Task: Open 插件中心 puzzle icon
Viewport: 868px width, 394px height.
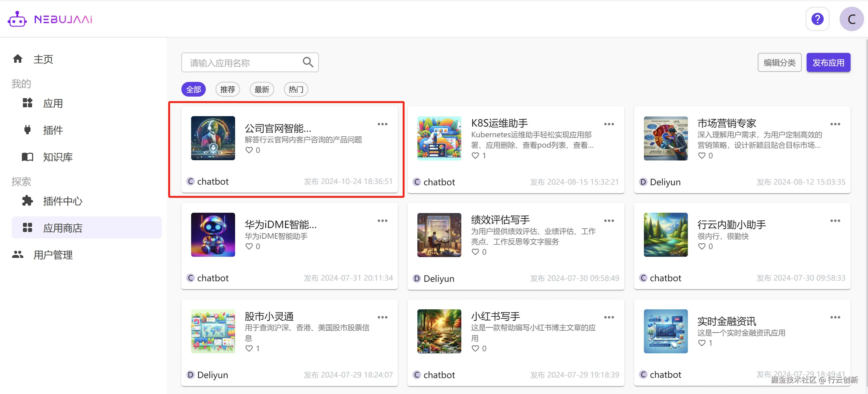Action: [27, 201]
